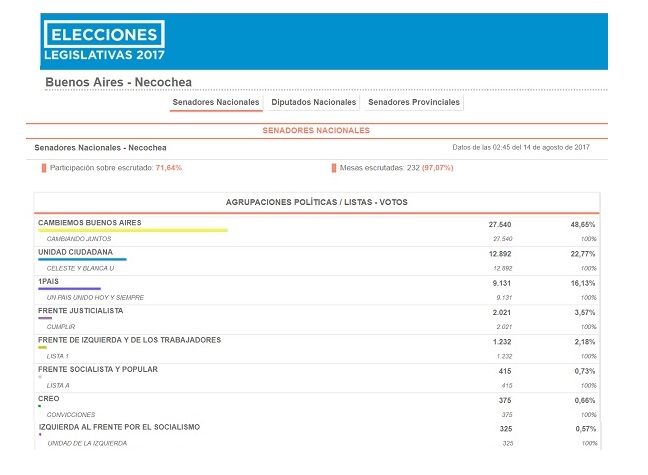Click the orange marker beside Participación sobre escrutado
The image size is (648, 475).
click(44, 168)
